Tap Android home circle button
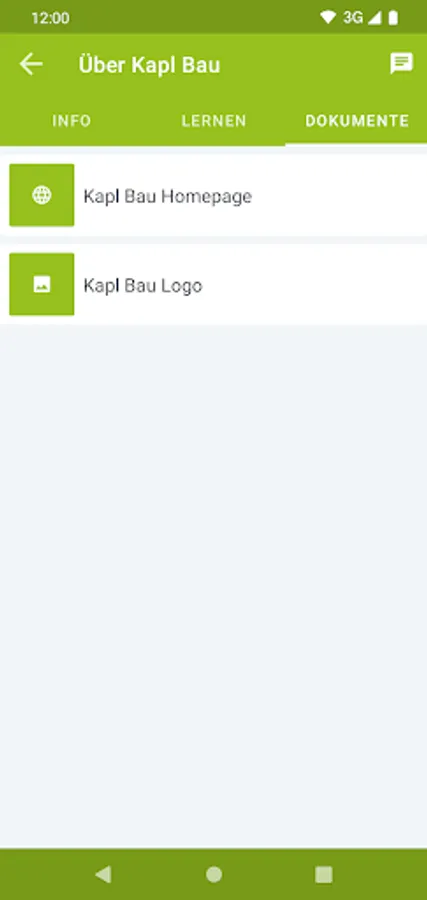The width and height of the screenshot is (427, 900). click(214, 874)
